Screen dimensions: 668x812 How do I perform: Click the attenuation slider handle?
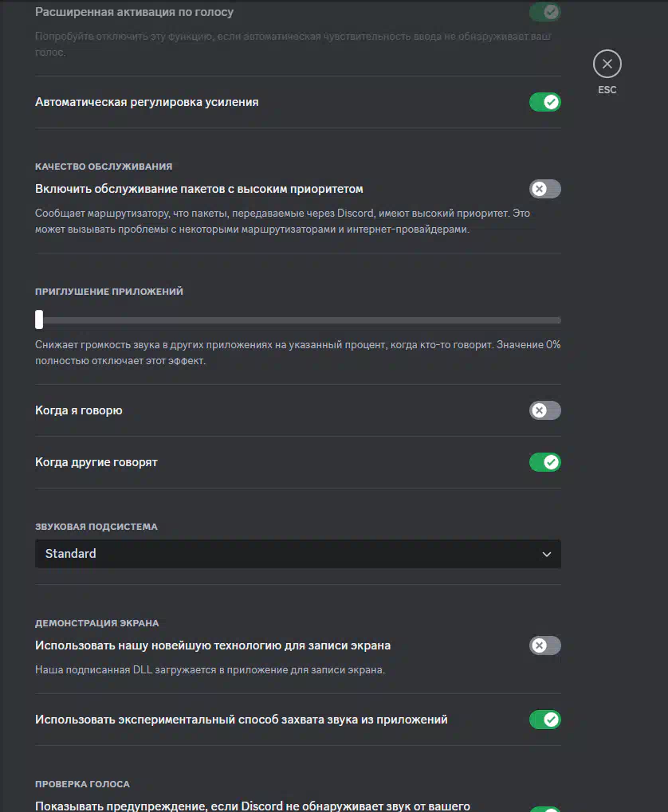pyautogui.click(x=39, y=320)
